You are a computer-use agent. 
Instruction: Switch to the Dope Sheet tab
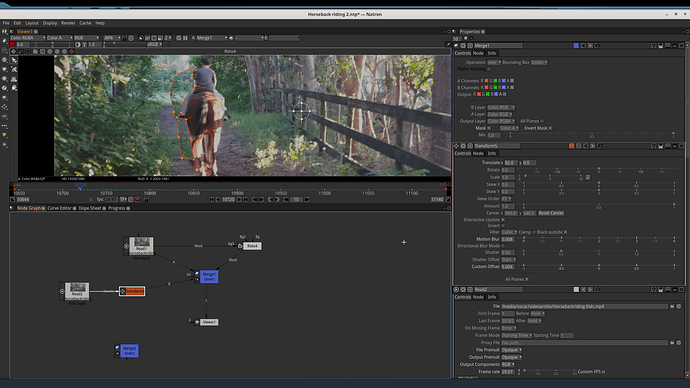coord(89,208)
